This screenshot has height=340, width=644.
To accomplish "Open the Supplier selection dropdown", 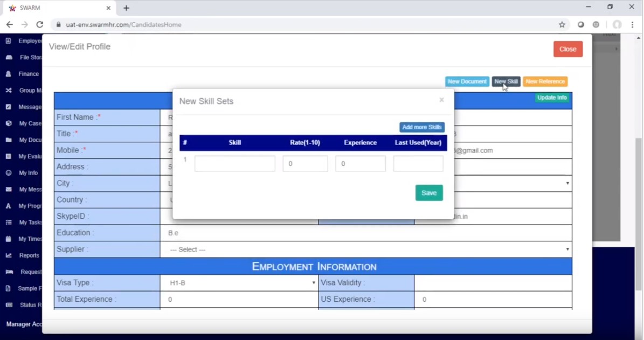I will tap(567, 249).
